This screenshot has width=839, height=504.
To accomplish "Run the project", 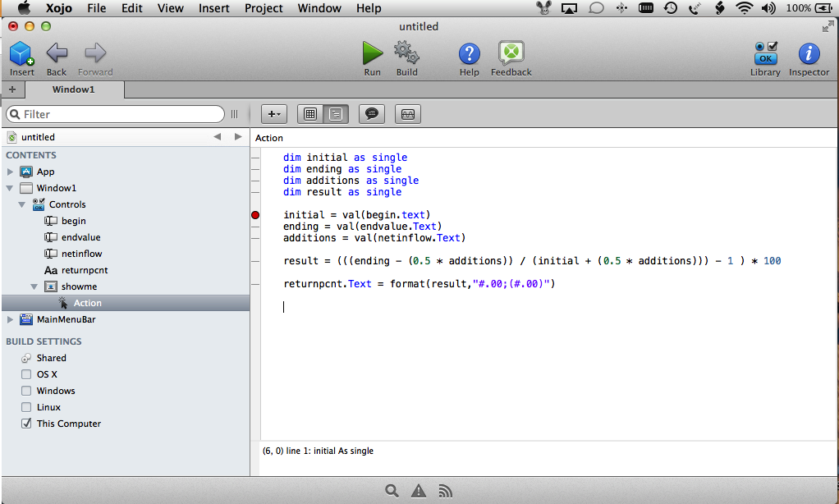I will (373, 53).
